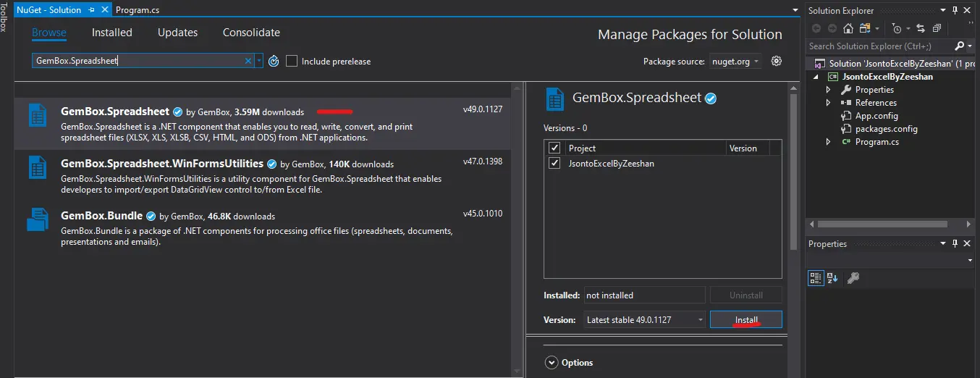
Task: Collapse All in Solution Explorer toolbar
Action: point(937,28)
